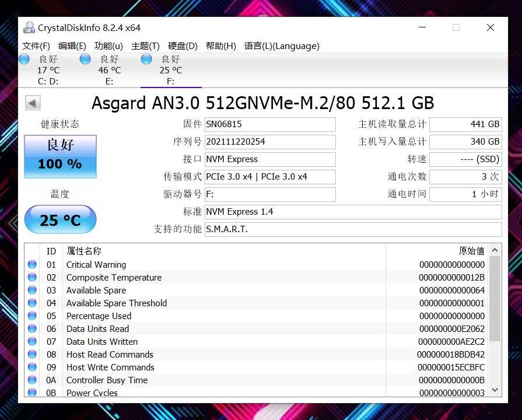
Task: Select the C: D: disk tab
Action: point(48,70)
